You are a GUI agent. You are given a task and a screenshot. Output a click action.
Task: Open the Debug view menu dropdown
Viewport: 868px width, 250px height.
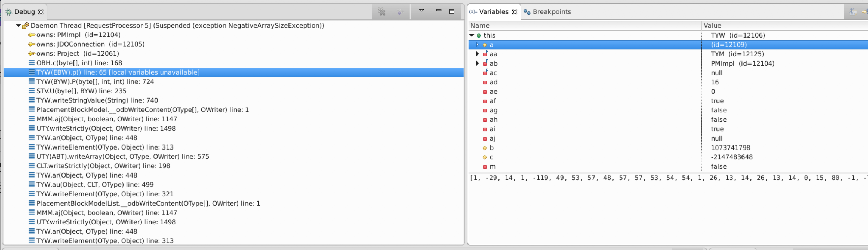[421, 10]
